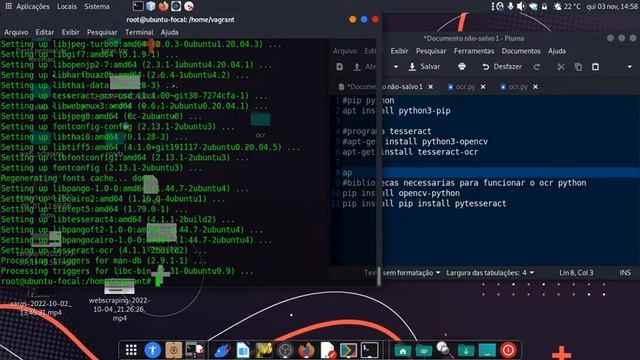Open the Ferramentas menu in Pluma
The width and height of the screenshot is (640, 360).
pos(474,51)
